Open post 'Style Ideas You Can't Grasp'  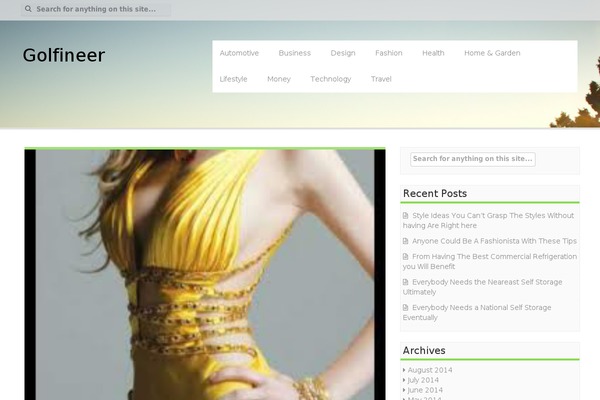(x=488, y=220)
